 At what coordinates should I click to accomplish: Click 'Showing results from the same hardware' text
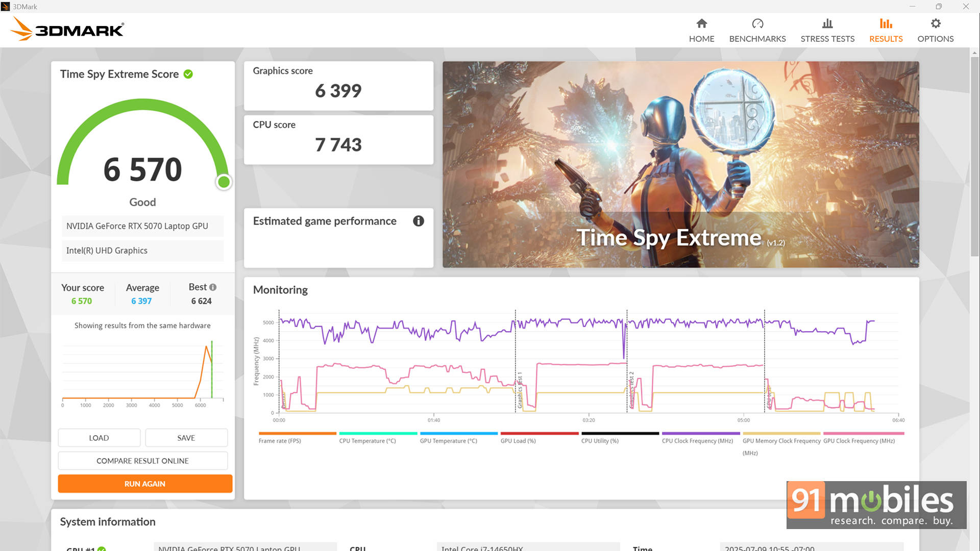pyautogui.click(x=142, y=325)
